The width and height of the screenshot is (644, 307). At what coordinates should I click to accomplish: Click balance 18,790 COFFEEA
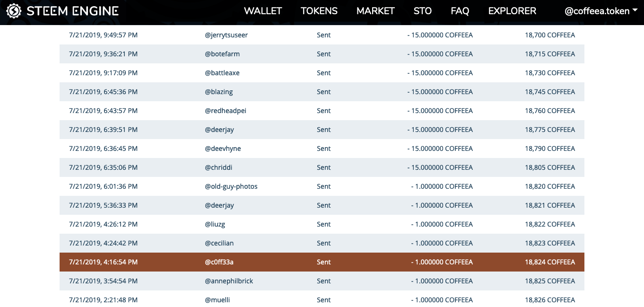click(x=550, y=149)
